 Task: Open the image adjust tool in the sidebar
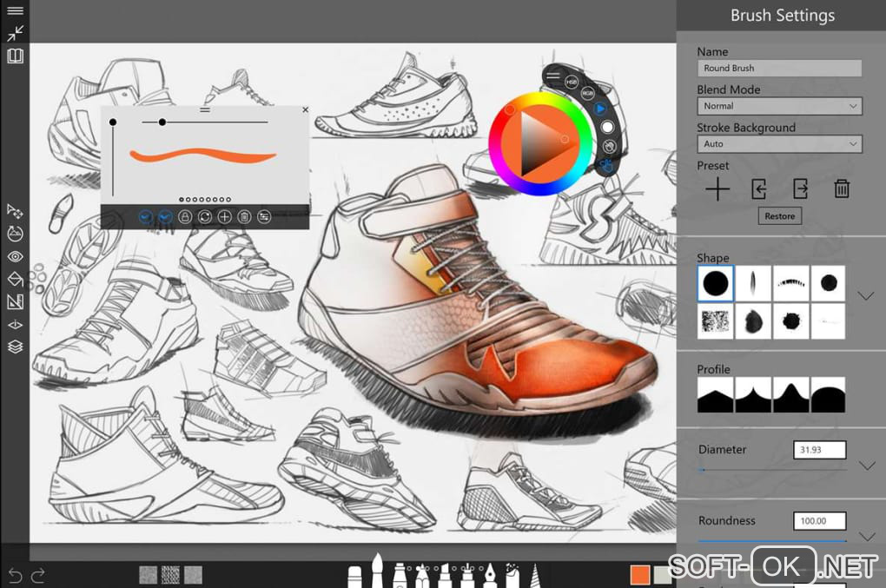pos(16,234)
